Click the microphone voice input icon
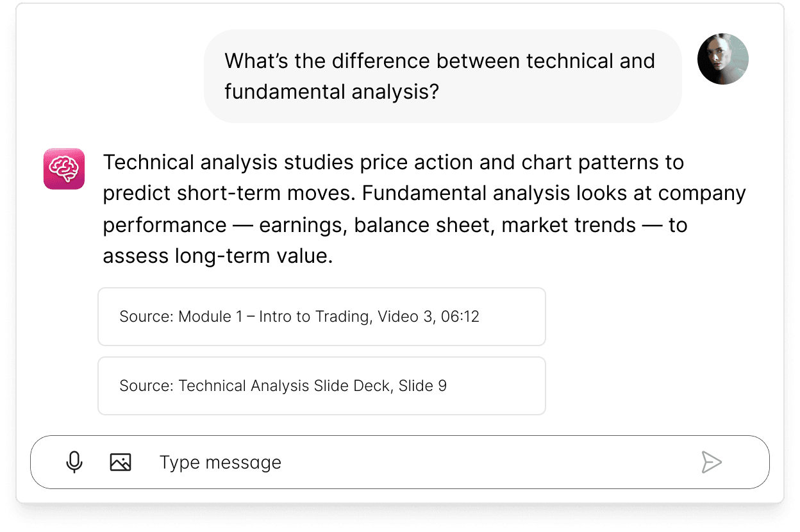The width and height of the screenshot is (800, 532). (74, 462)
